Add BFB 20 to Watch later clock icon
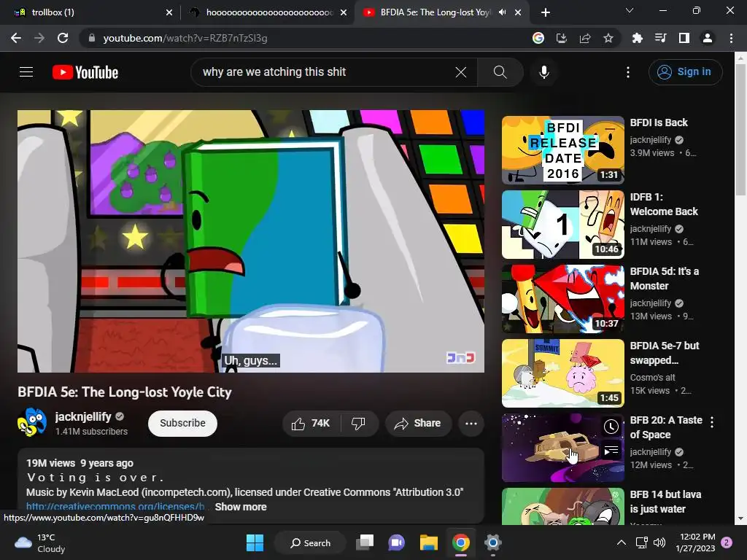Viewport: 747px width, 560px height. (611, 427)
